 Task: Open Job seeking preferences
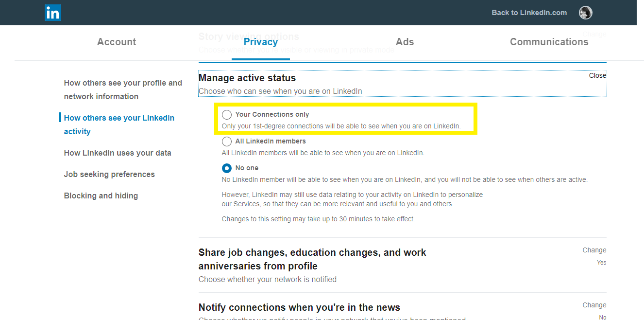point(109,174)
